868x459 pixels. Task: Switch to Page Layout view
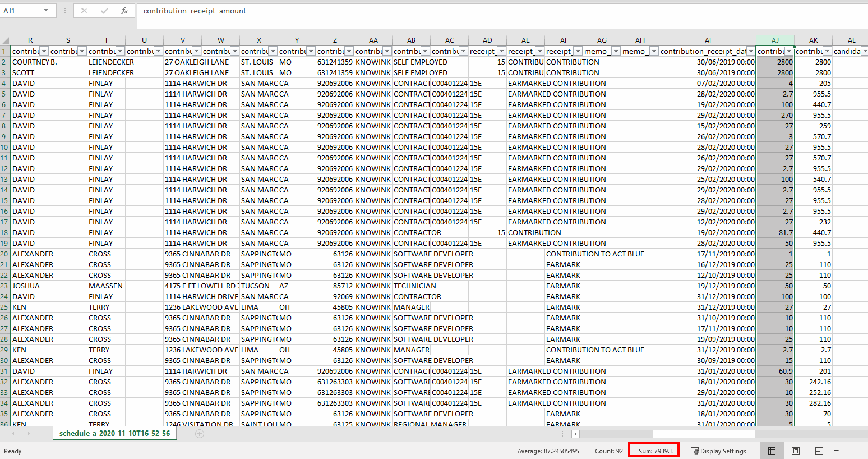pos(796,451)
